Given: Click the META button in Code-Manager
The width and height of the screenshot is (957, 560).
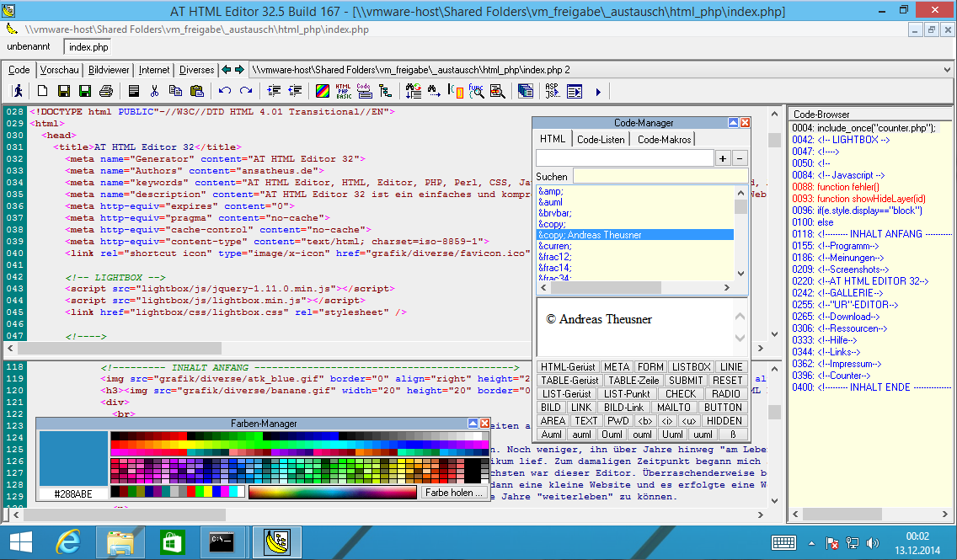Looking at the screenshot, I should click(617, 367).
